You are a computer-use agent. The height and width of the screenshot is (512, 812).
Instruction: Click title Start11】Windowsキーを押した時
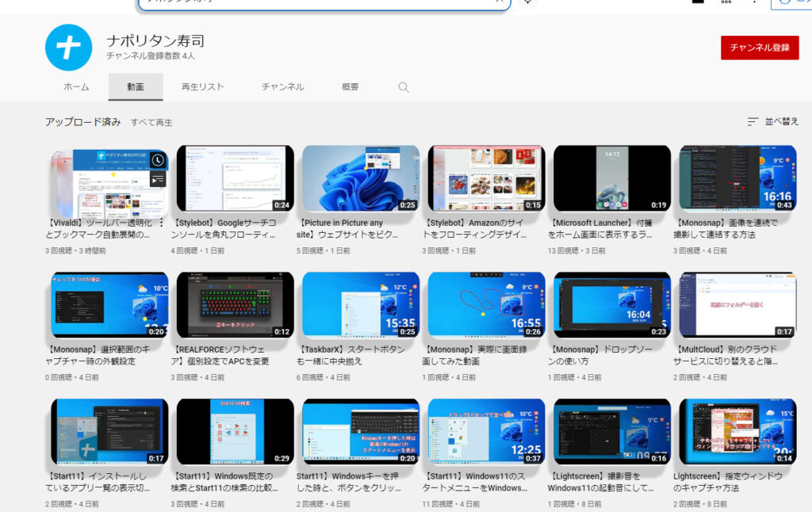(x=349, y=482)
